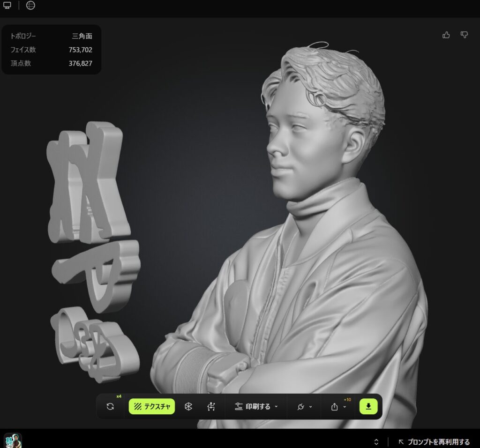Click the 頂点数 376,827 value
This screenshot has width=480, height=448.
(80, 63)
